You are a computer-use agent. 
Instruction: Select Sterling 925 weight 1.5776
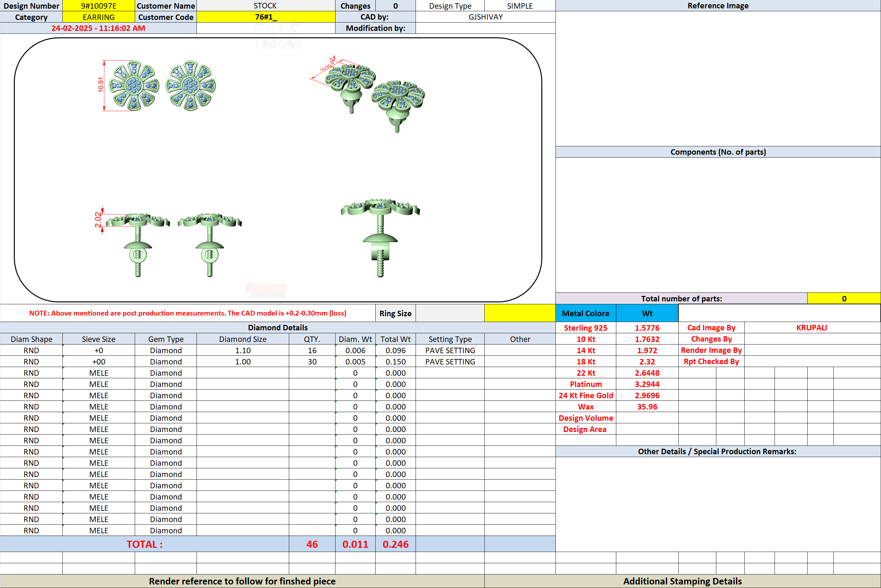[x=647, y=328]
